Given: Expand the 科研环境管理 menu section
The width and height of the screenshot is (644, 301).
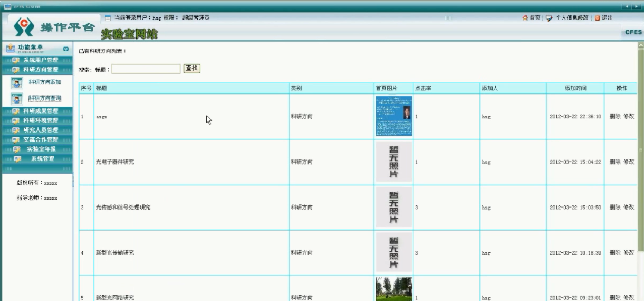Looking at the screenshot, I should point(36,120).
